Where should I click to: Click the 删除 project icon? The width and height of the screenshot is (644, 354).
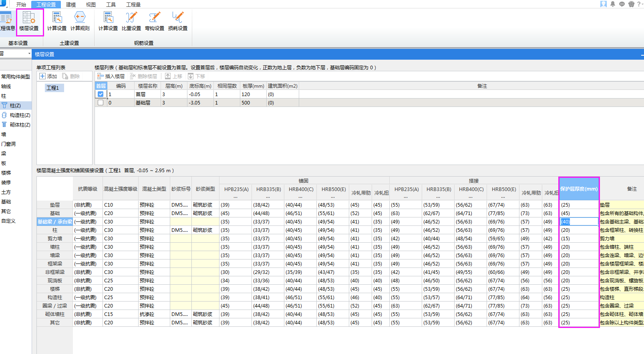[71, 76]
